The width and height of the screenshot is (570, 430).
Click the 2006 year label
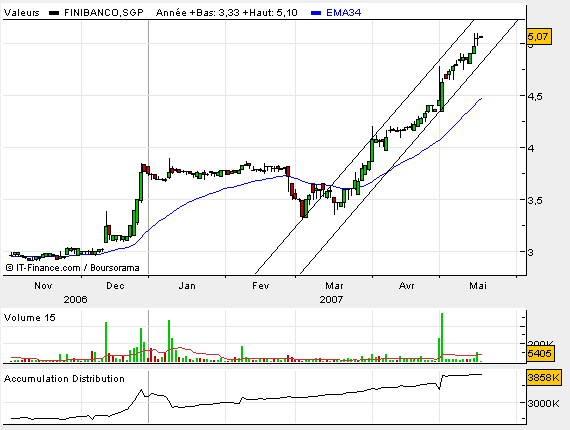[76, 300]
